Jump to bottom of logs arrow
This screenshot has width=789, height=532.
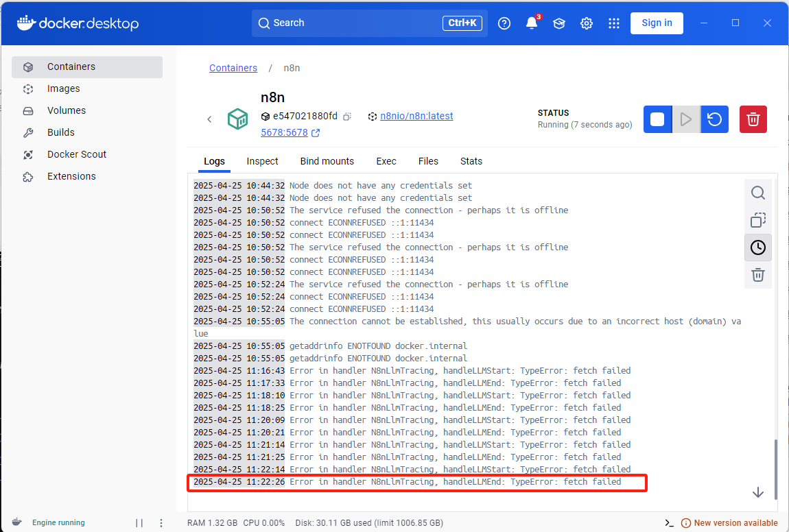click(758, 492)
